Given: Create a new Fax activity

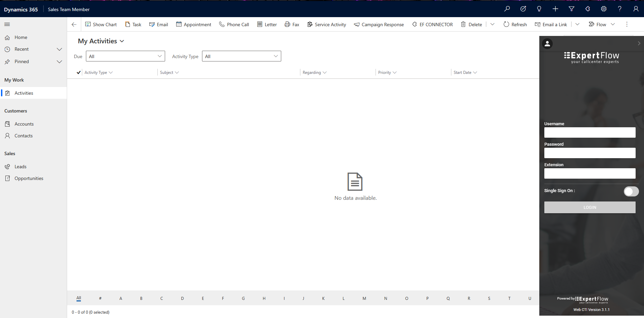Looking at the screenshot, I should [292, 24].
